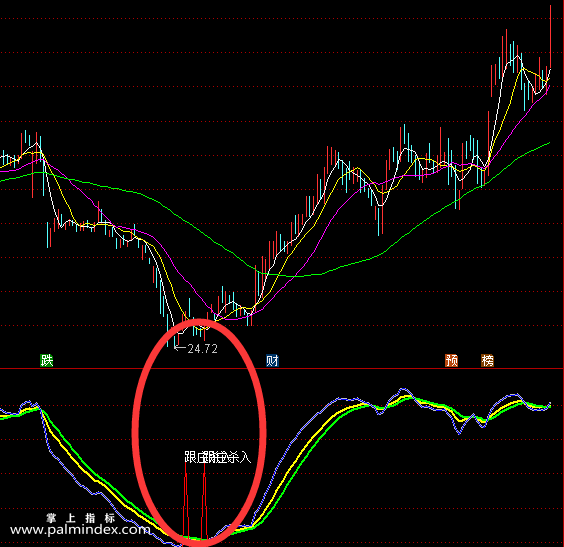Select the orange 预 forecast marker
This screenshot has width=564, height=547.
click(451, 360)
